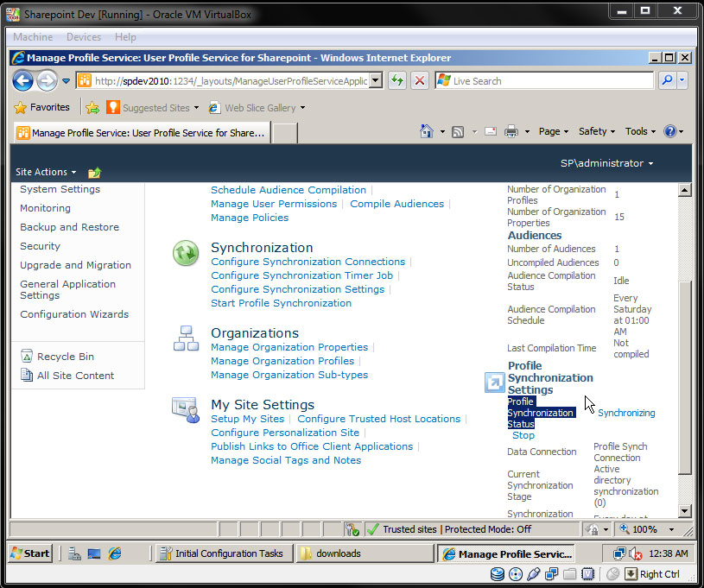Open the Print options dropdown arrow
The height and width of the screenshot is (588, 704).
527,131
